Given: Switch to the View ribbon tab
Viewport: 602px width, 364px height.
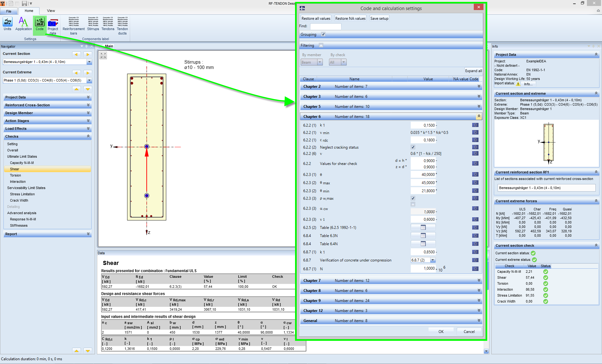Looking at the screenshot, I should (x=51, y=10).
